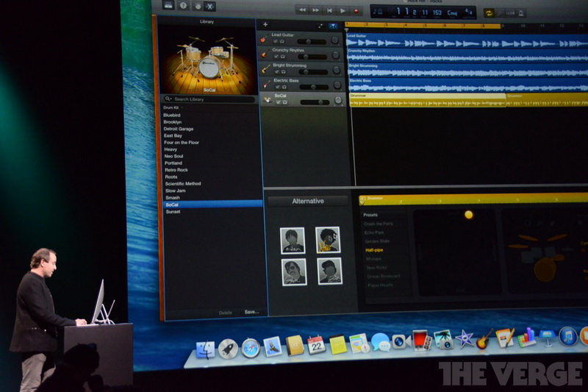Viewport: 588px width, 392px height.
Task: Select the Bright Strumming track guitar icon
Action: (266, 68)
